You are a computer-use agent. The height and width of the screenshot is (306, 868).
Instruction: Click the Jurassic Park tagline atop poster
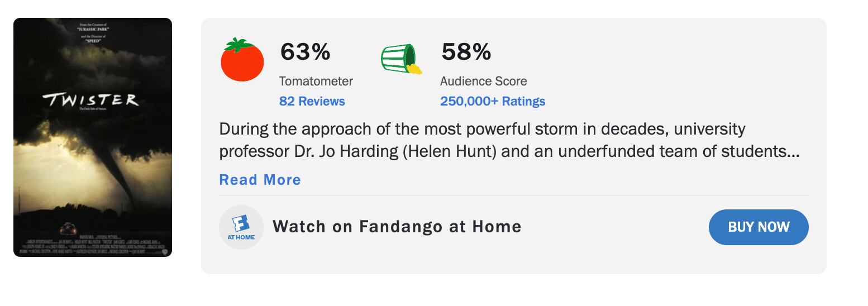tap(93, 28)
